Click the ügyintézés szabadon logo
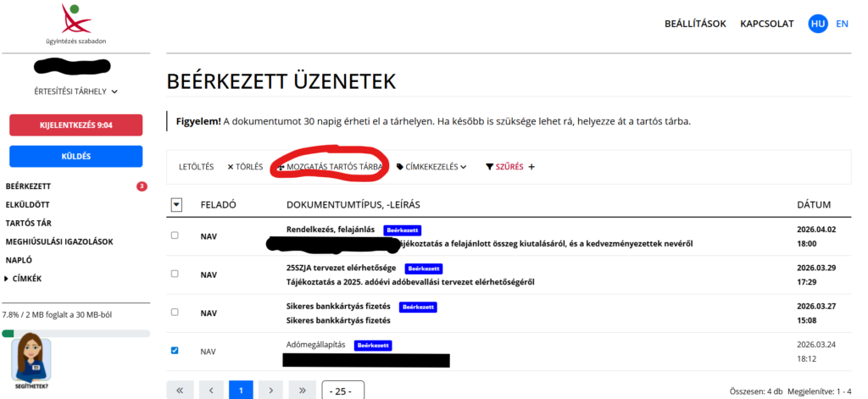Image resolution: width=868 pixels, height=399 pixels. 75,24
